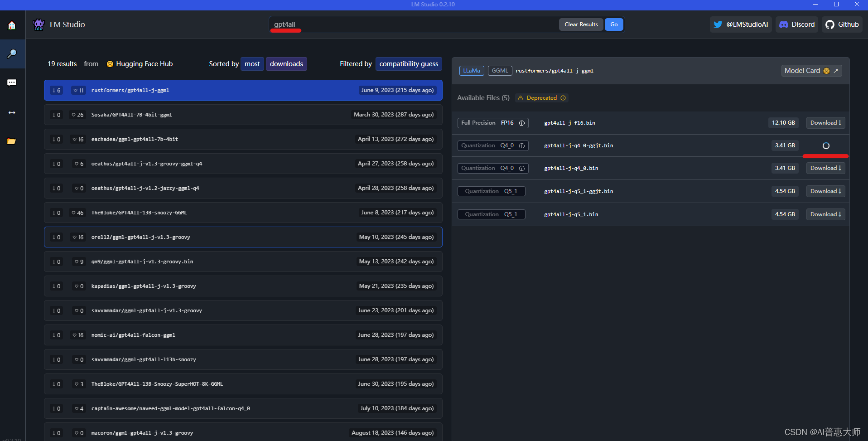Click the LLaMa architecture tag
Screen dimensions: 868x441
[472, 71]
